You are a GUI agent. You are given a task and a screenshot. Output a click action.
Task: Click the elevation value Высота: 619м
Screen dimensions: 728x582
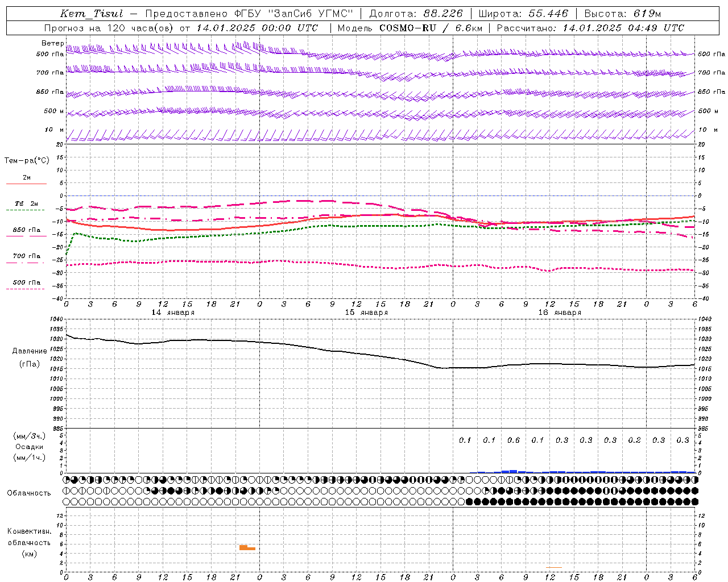pos(622,14)
